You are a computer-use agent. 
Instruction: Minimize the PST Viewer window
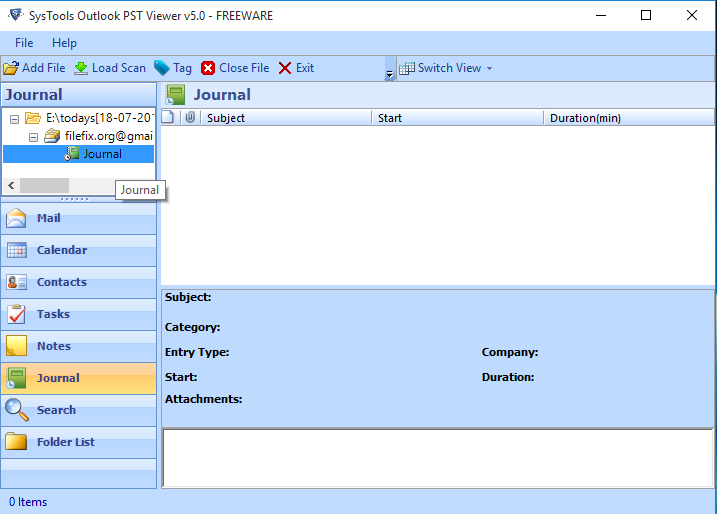coord(601,16)
